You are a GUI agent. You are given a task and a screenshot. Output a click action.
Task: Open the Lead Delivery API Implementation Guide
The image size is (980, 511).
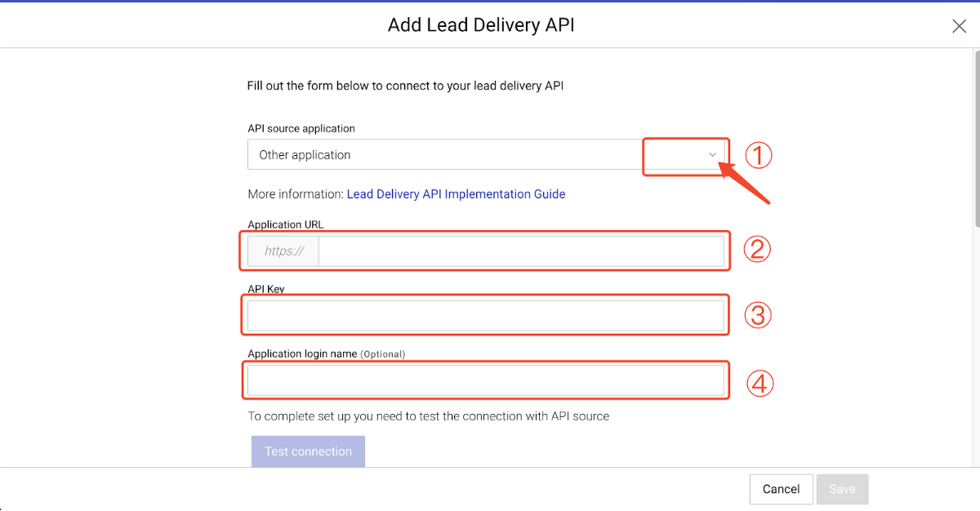coord(456,194)
